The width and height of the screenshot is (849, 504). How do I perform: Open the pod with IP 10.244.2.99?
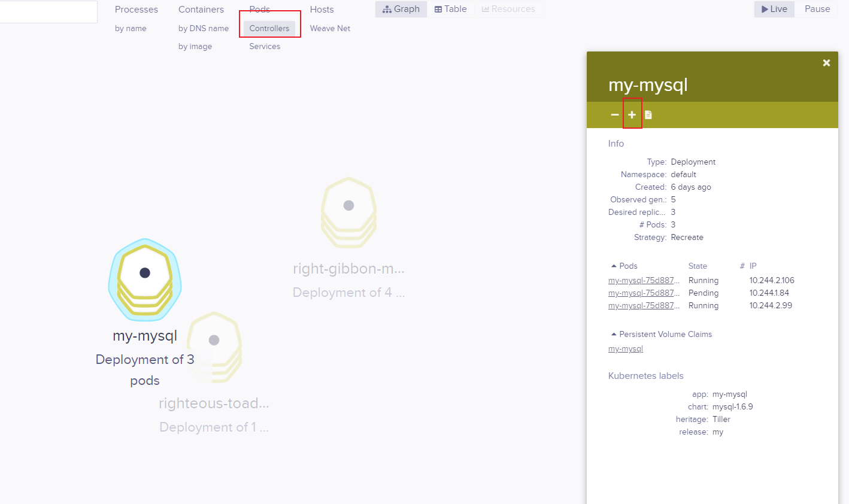[x=644, y=305]
